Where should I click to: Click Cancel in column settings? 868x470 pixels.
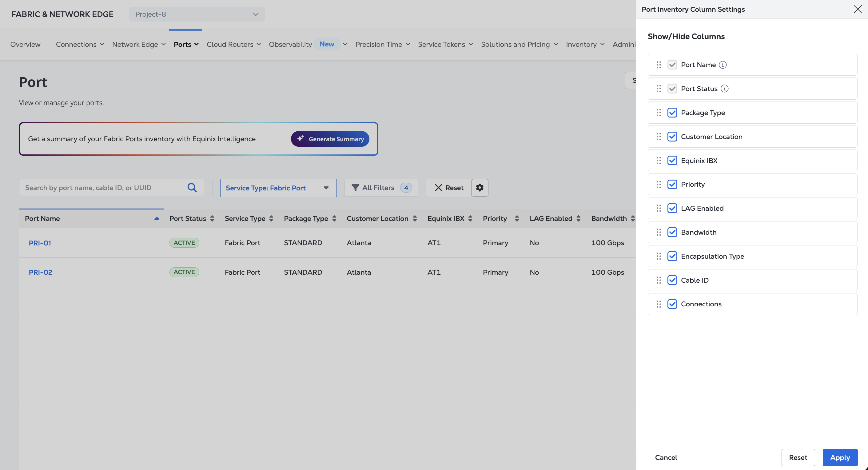(666, 457)
